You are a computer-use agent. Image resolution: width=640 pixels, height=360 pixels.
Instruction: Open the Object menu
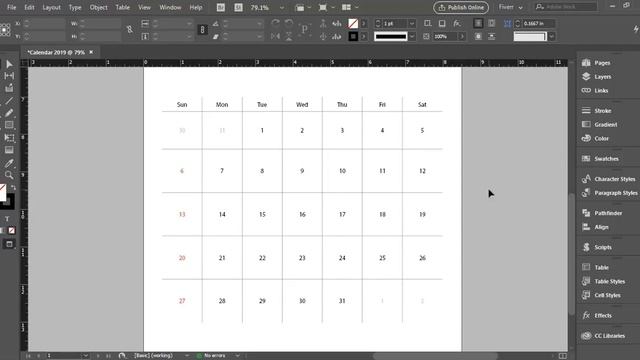(98, 7)
